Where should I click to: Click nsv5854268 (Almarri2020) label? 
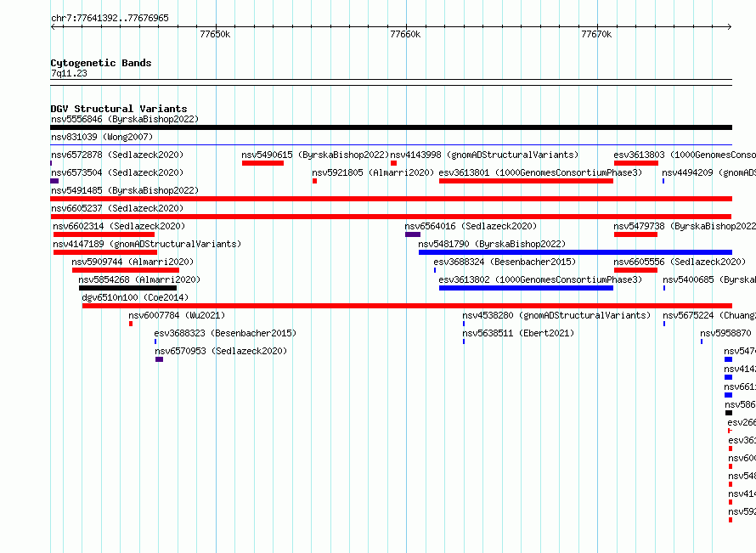click(139, 279)
